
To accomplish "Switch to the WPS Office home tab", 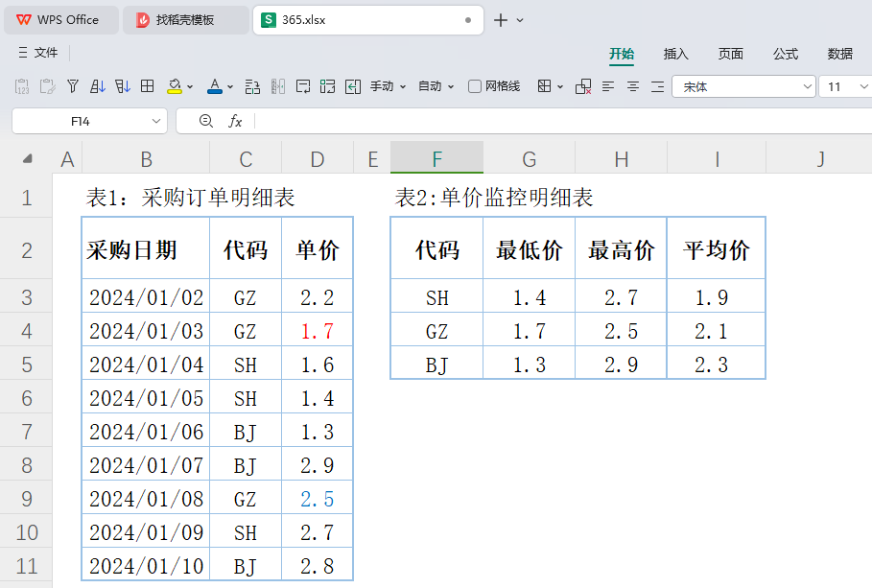I will 61,20.
